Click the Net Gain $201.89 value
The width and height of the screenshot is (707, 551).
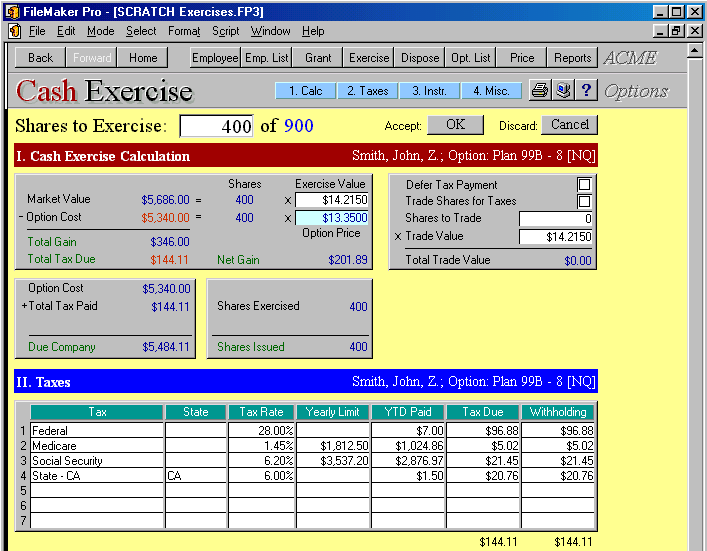(x=348, y=260)
